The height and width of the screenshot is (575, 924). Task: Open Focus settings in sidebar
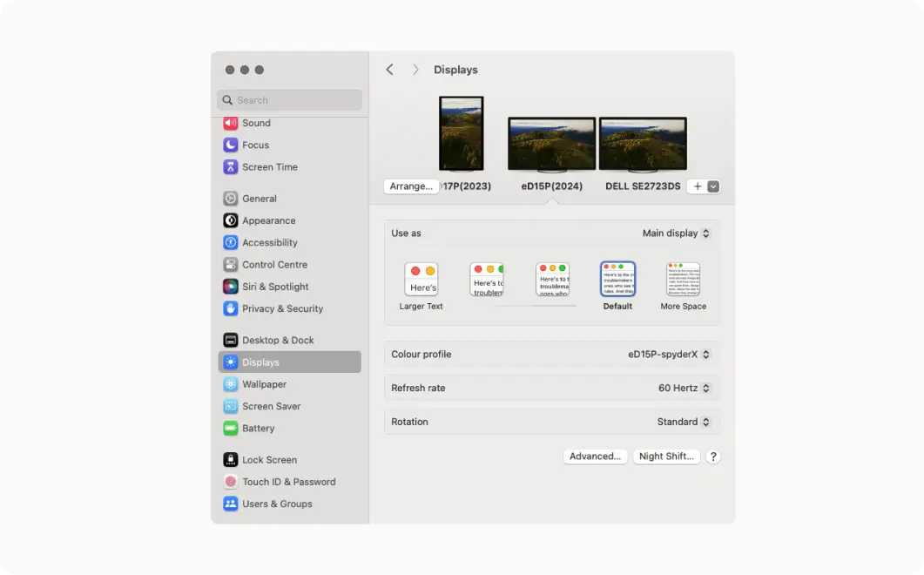289,145
